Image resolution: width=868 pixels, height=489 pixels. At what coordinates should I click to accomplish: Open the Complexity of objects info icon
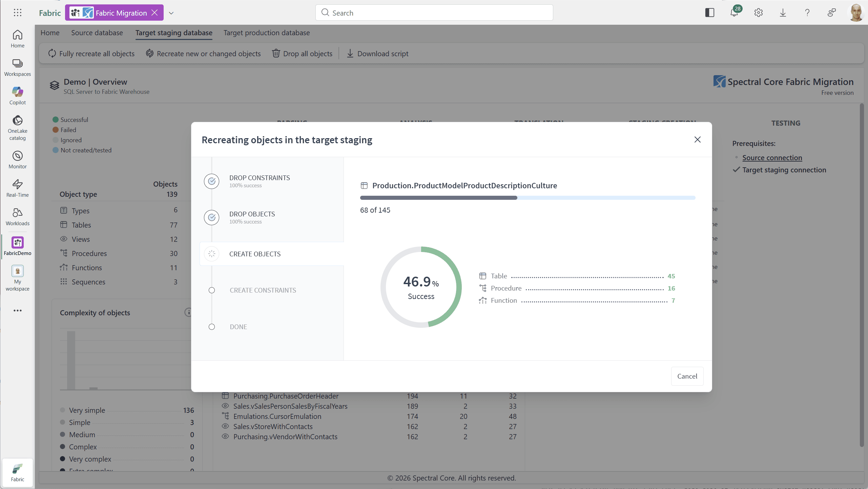click(x=188, y=312)
